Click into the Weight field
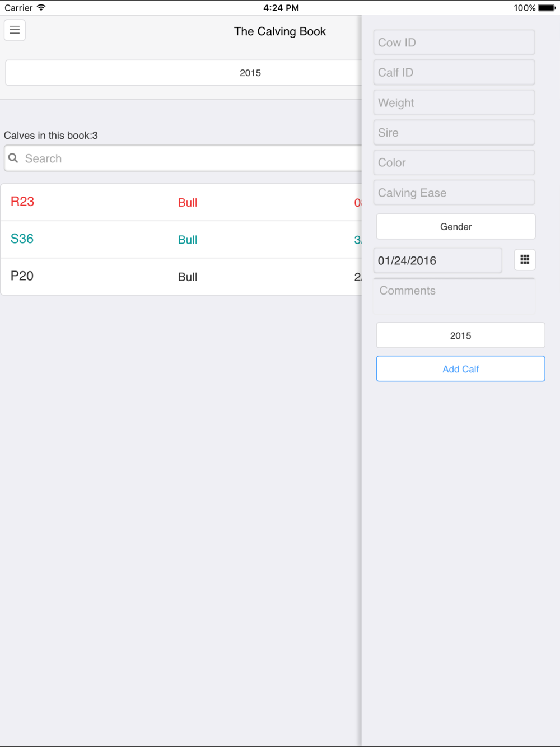This screenshot has width=560, height=747. pyautogui.click(x=454, y=103)
